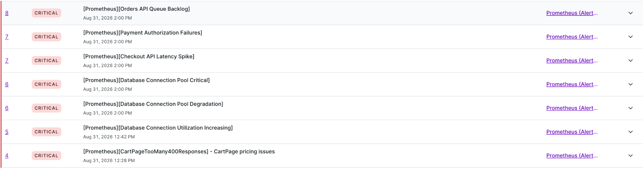This screenshot has height=169, width=644.
Task: Click CRITICAL badge on Orders API Queue Backlog
Action: (47, 13)
